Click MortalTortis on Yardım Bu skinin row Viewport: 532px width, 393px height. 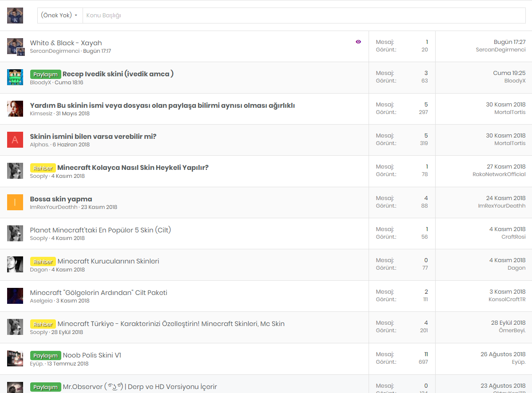tap(510, 112)
